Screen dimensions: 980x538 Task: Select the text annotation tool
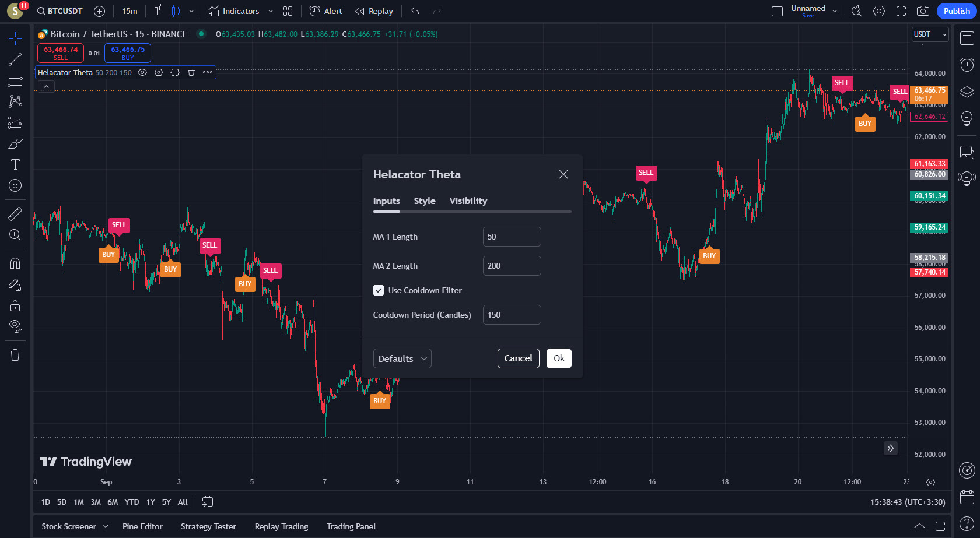pyautogui.click(x=15, y=164)
